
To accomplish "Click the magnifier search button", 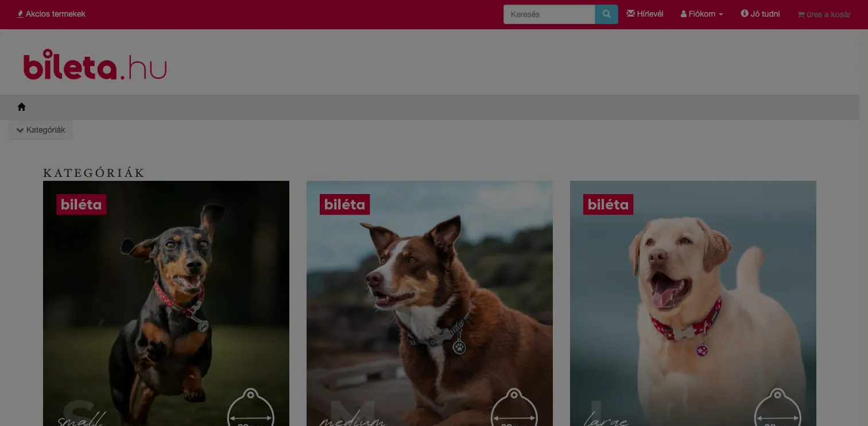I will tap(606, 14).
